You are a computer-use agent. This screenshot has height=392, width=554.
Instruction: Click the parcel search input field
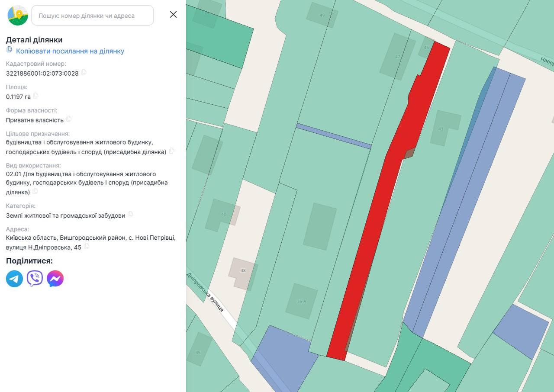[93, 16]
